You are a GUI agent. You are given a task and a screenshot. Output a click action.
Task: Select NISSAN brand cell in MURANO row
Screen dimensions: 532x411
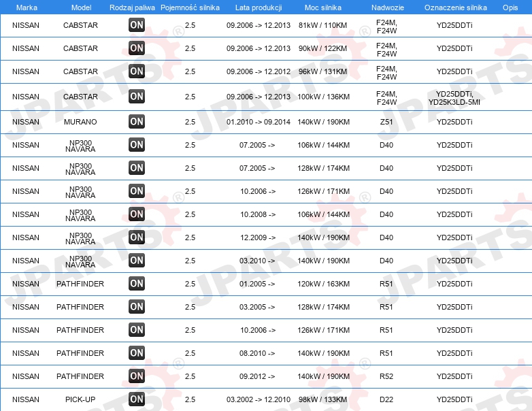pos(26,122)
